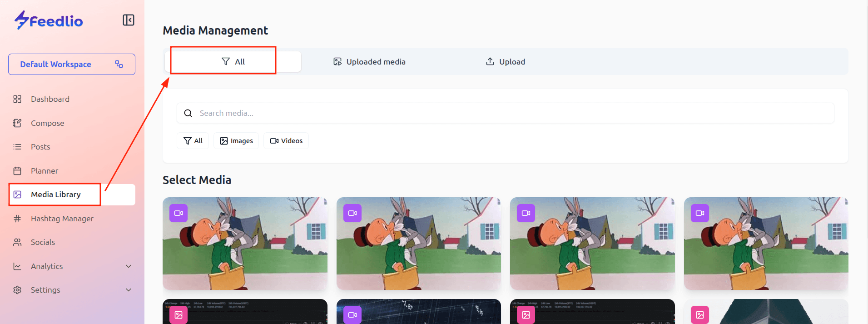Filter media by Videos
Viewport: 868px width, 324px height.
coord(286,141)
